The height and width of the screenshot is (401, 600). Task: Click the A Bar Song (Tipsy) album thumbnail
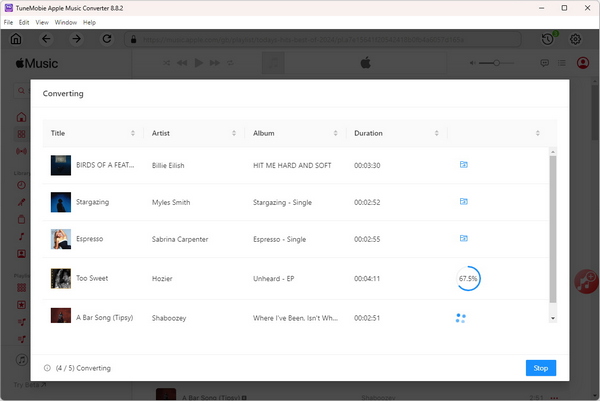tap(61, 315)
